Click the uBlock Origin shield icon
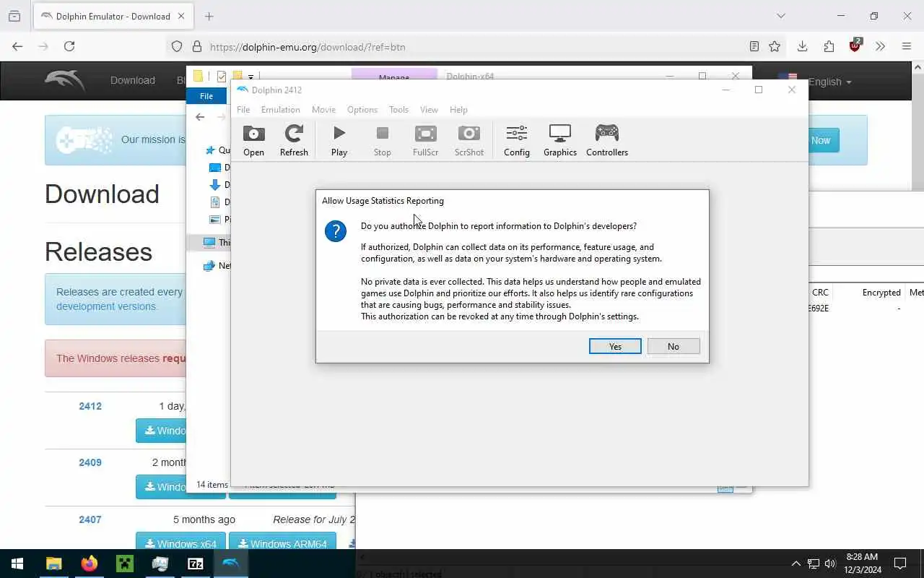 855,46
